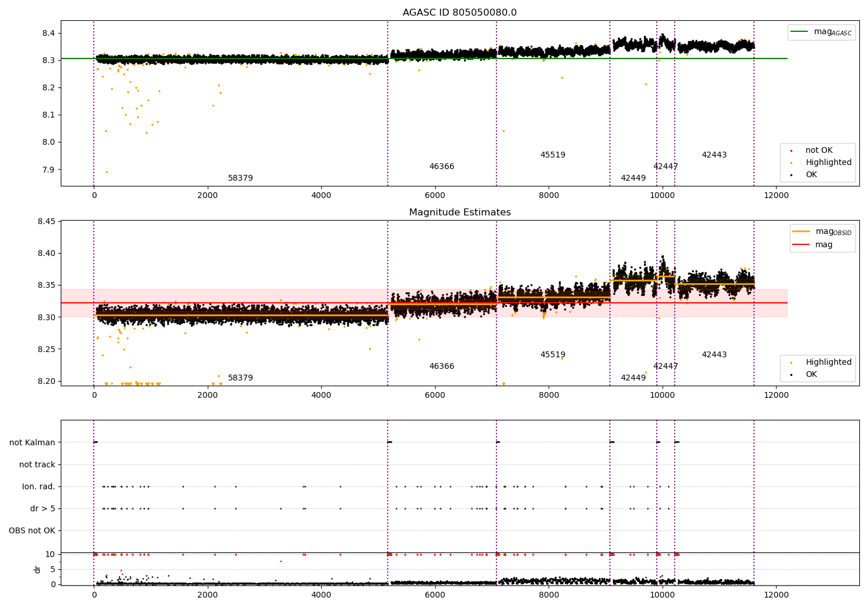Click the 8.45 y-tick on middle plot
The width and height of the screenshot is (868, 608).
46,221
